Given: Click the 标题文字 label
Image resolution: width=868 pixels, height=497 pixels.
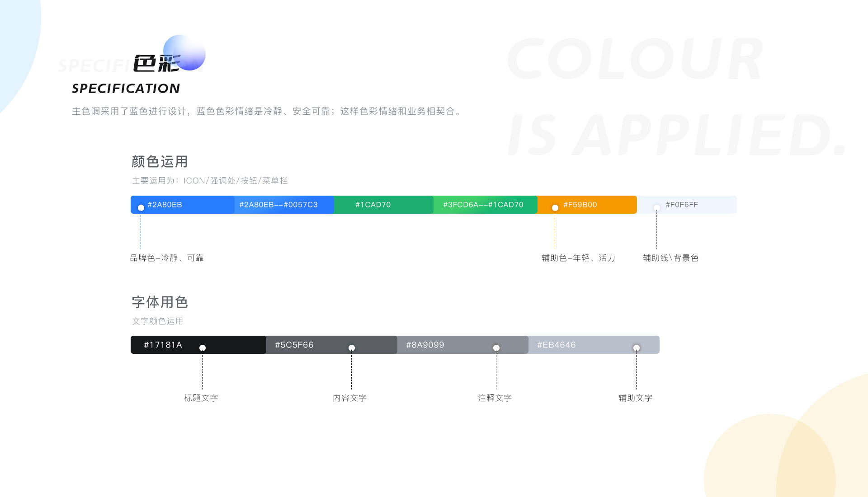Looking at the screenshot, I should [201, 398].
